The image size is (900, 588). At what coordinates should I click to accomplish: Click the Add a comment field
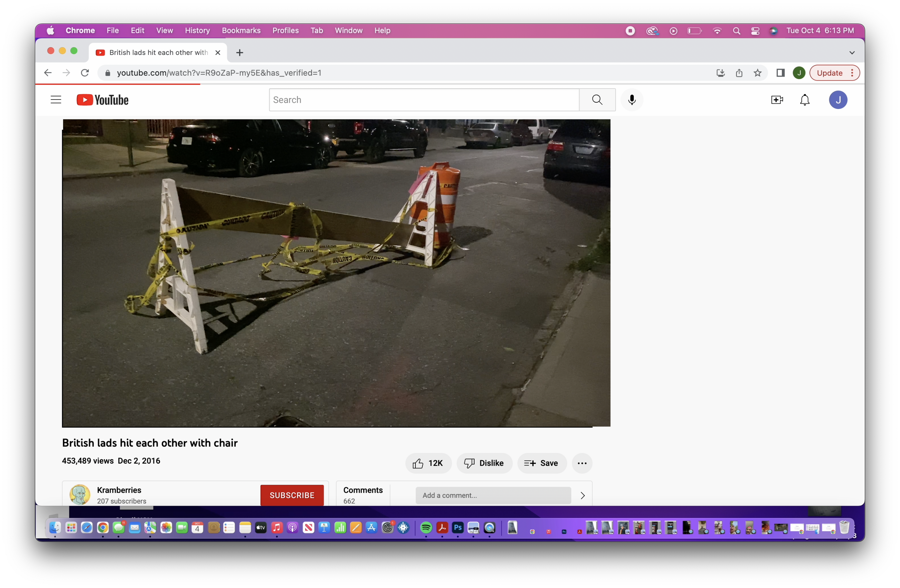point(493,495)
